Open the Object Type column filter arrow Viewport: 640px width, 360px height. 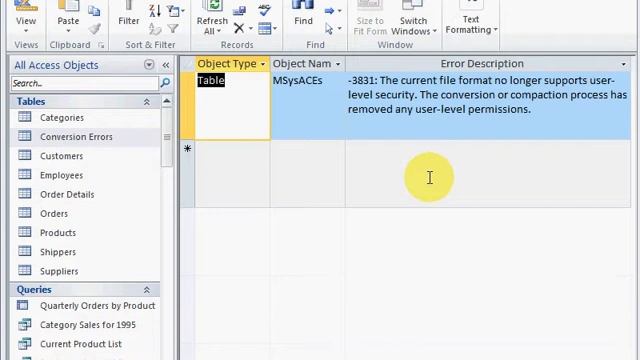(263, 64)
